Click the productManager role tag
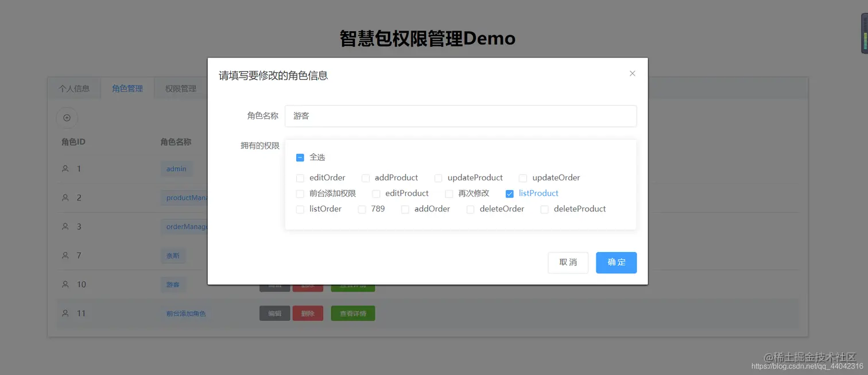The height and width of the screenshot is (375, 868). tap(184, 198)
